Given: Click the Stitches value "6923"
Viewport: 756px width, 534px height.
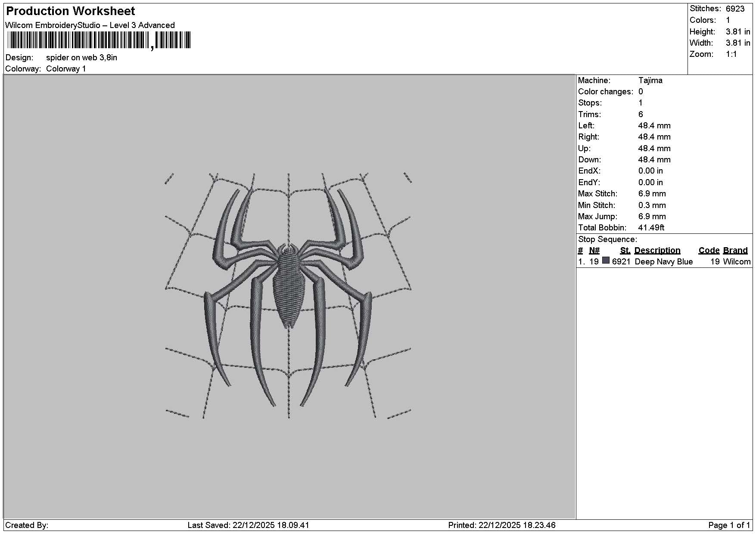Looking at the screenshot, I should pos(735,9).
